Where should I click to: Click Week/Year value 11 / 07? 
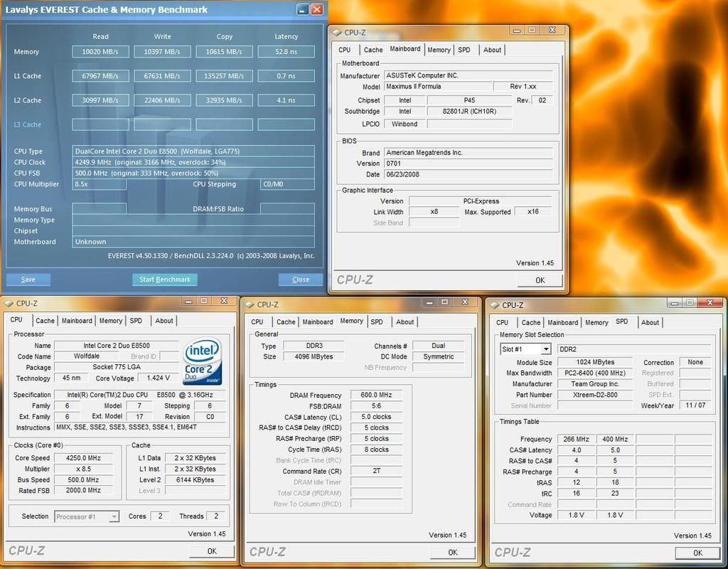click(x=695, y=405)
